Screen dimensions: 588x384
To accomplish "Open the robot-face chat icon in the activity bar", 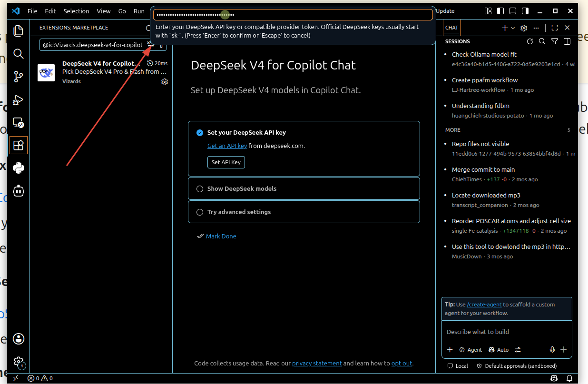I will 19,191.
